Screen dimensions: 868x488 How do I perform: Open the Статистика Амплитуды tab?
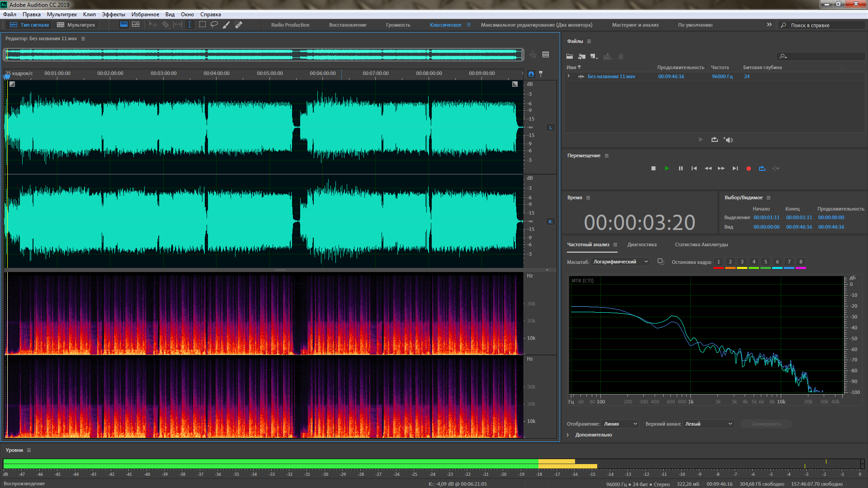(x=701, y=244)
